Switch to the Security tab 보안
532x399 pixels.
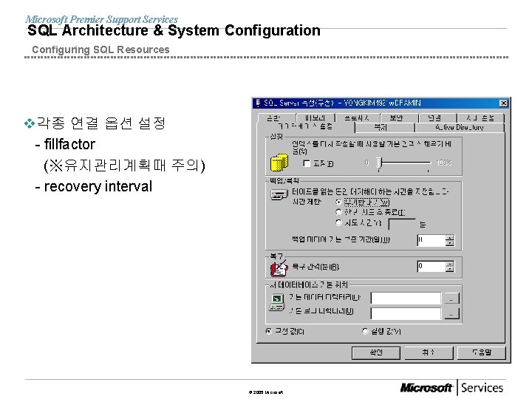click(x=399, y=118)
